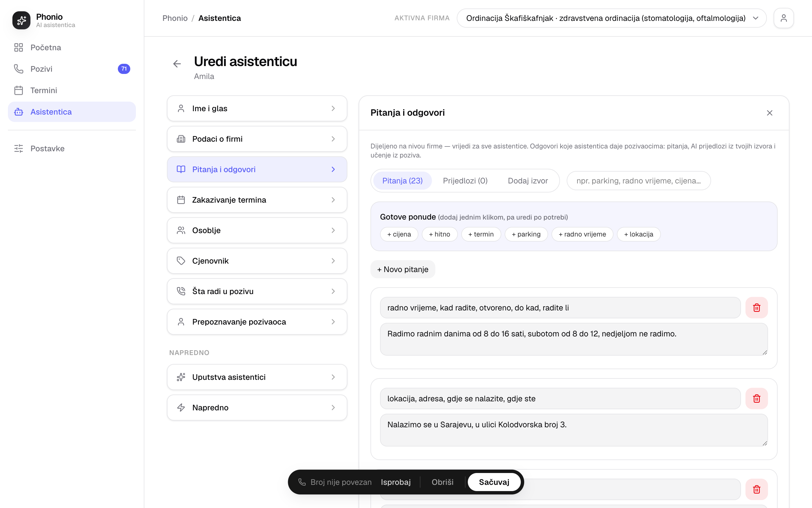Expand Ime i glas chevron
Image resolution: width=812 pixels, height=508 pixels.
pyautogui.click(x=333, y=109)
